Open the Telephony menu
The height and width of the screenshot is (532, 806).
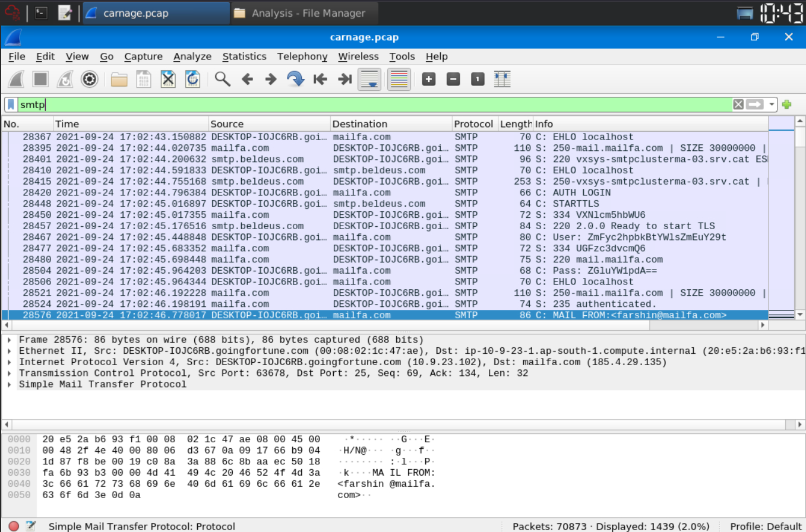click(302, 56)
